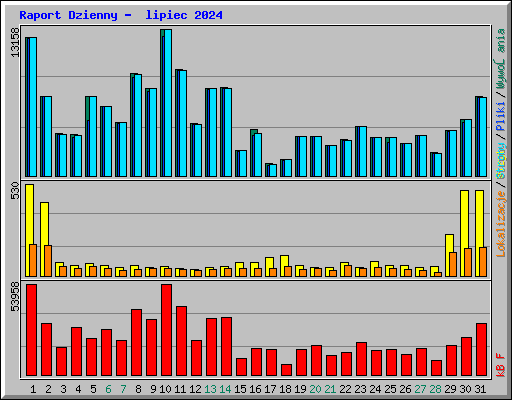Select the red KB bar for day 1
Image resolution: width=512 pixels, height=400 pixels.
tap(31, 330)
